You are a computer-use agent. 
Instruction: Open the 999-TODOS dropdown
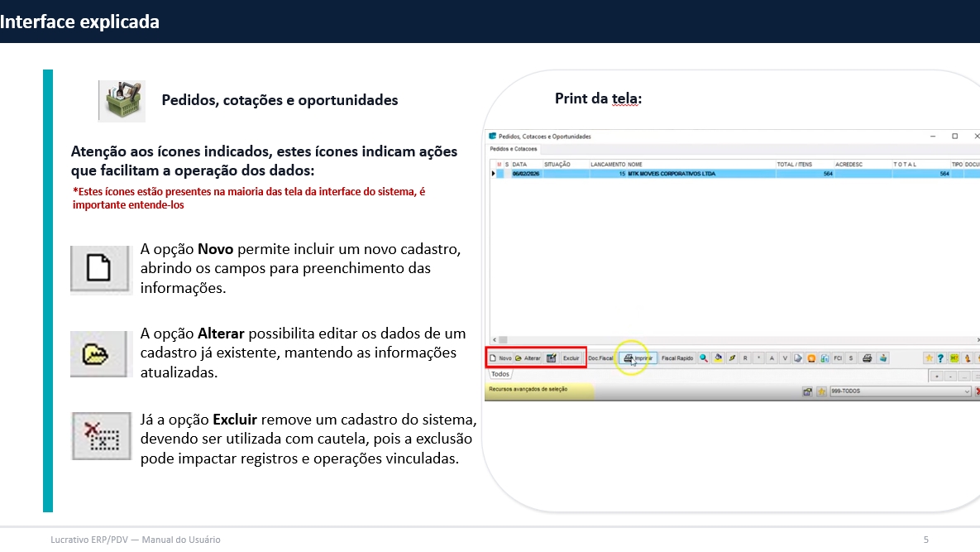tap(900, 391)
